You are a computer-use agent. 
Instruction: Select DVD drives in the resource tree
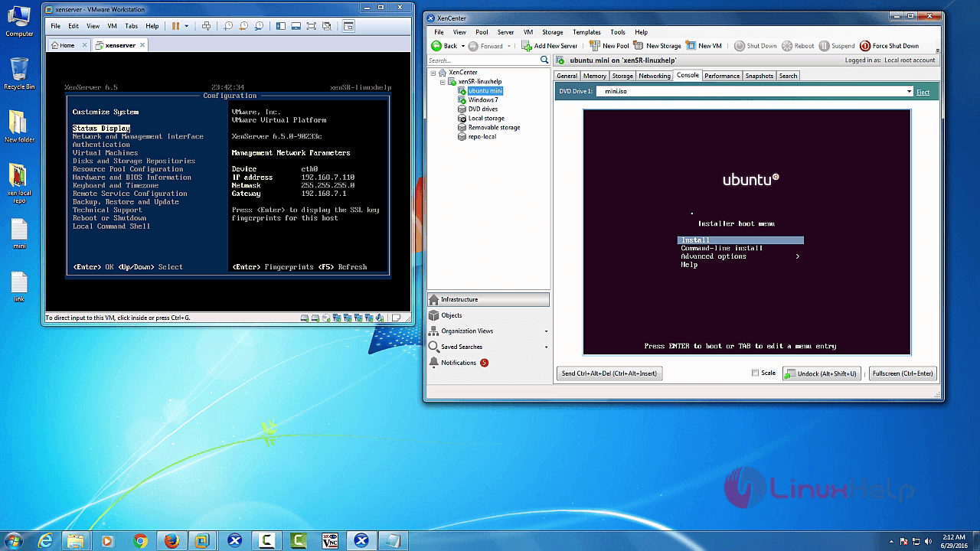(x=482, y=109)
